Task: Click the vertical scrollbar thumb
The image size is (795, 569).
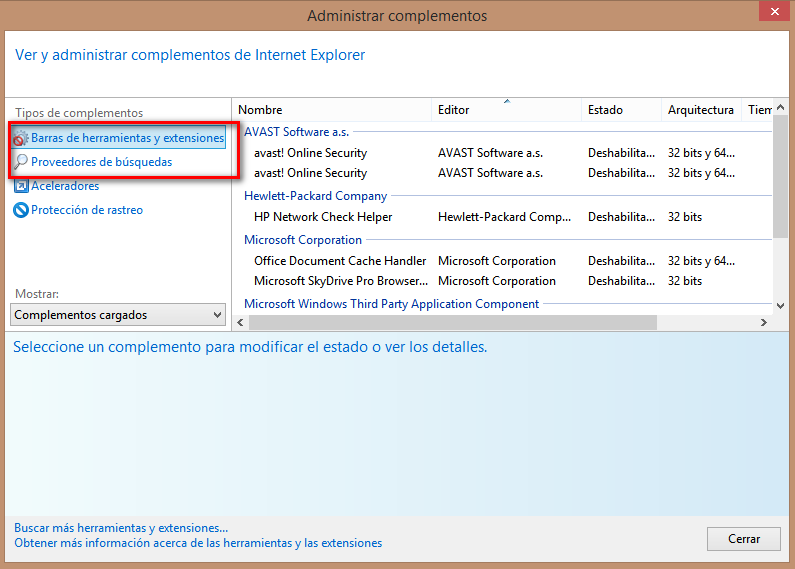Action: (x=781, y=176)
